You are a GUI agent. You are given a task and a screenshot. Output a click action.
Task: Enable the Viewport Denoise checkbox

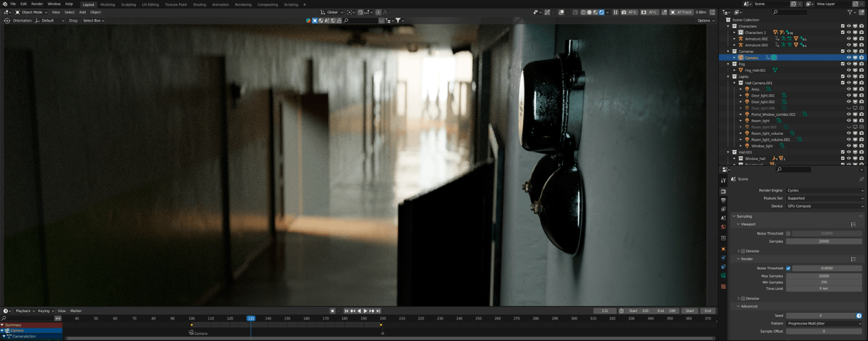(743, 251)
